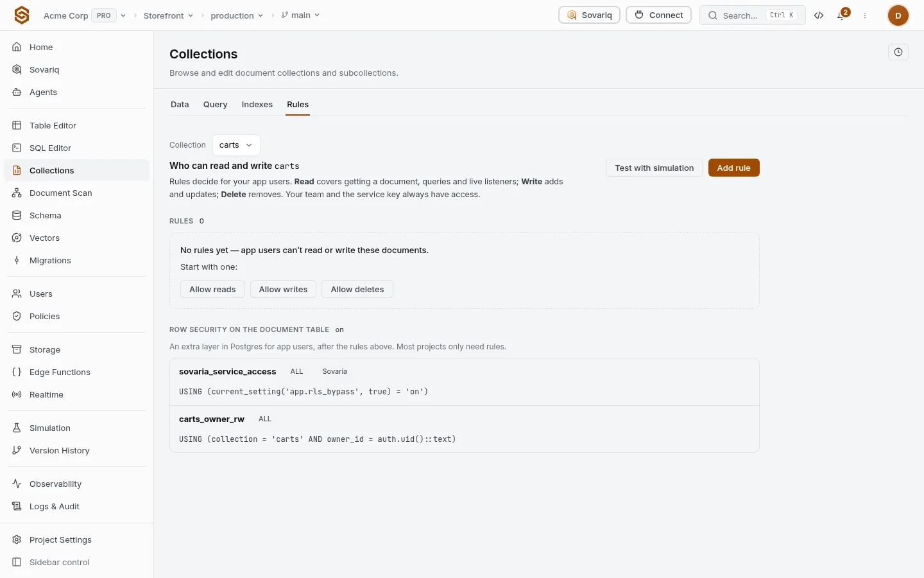The height and width of the screenshot is (578, 924).
Task: Click the Allow writes button
Action: pos(283,290)
